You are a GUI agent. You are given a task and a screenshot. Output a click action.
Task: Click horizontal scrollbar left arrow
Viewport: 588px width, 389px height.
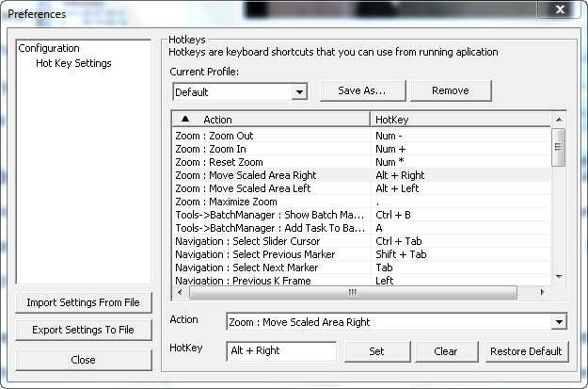[x=180, y=292]
